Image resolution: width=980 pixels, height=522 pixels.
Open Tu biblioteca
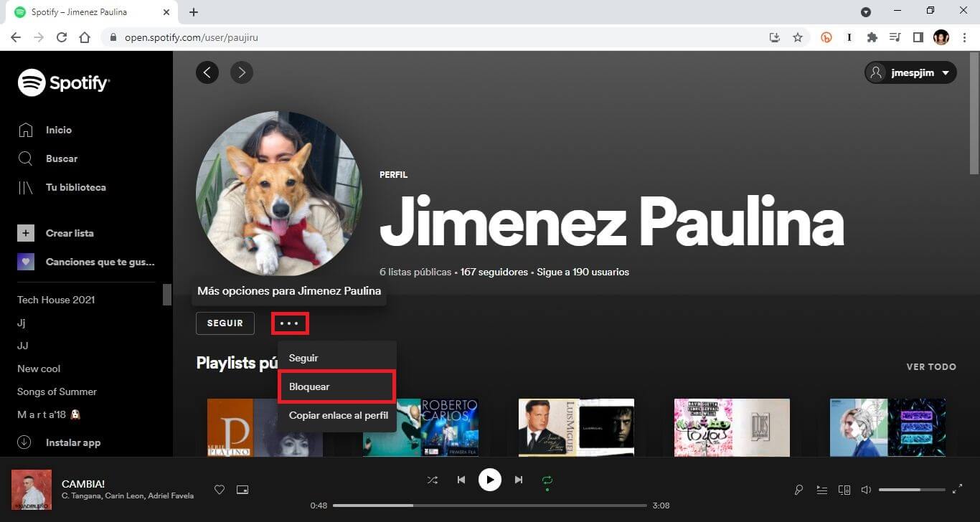point(75,187)
